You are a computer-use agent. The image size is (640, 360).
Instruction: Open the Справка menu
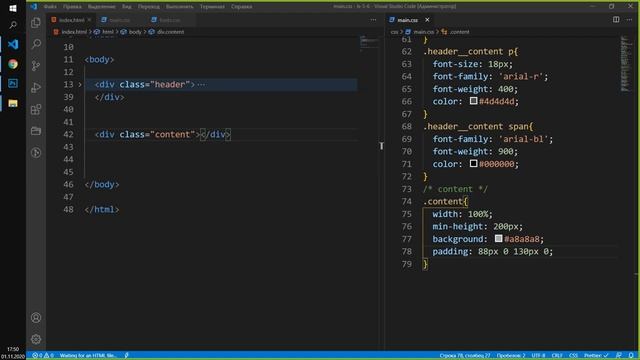pos(242,7)
